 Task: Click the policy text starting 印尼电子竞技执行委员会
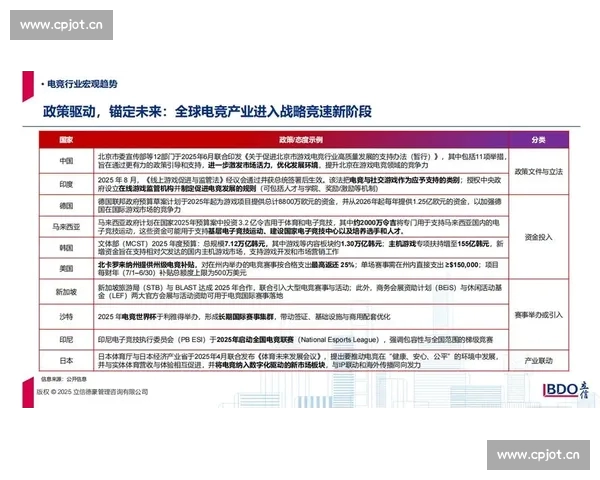pos(295,340)
